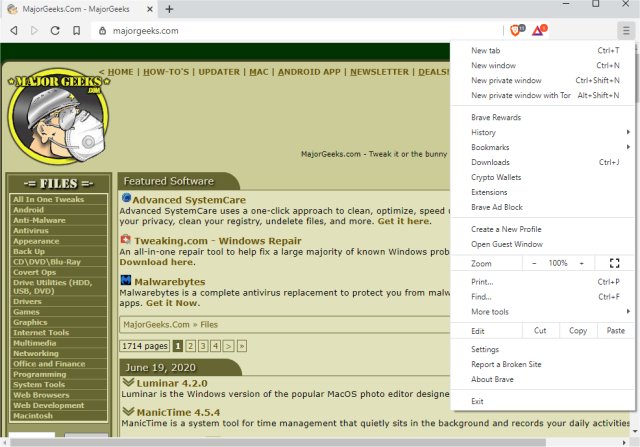Open a new tab with plus button
The image size is (640, 447).
pos(169,9)
